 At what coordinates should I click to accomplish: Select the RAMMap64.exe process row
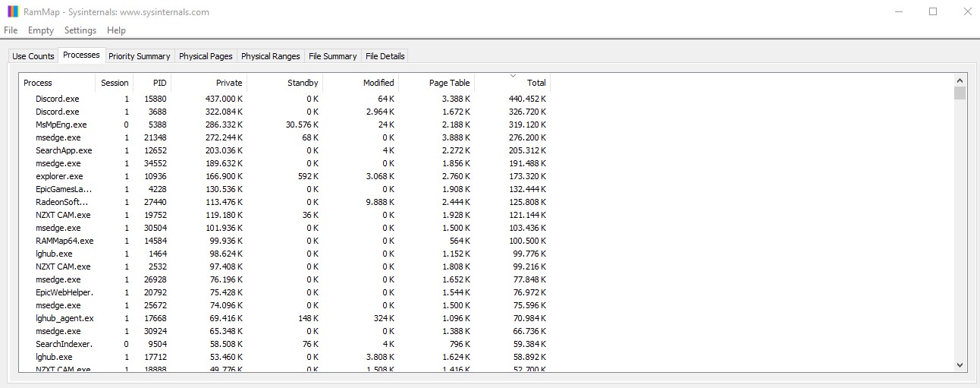coord(285,241)
